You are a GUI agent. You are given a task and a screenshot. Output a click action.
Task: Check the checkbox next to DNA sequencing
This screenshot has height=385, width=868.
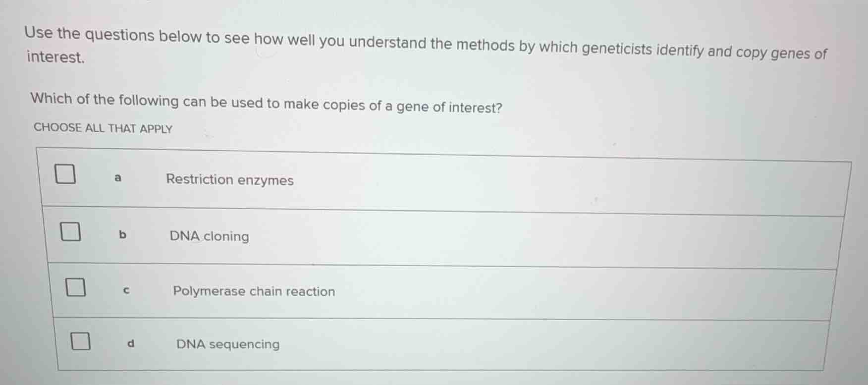(x=80, y=342)
